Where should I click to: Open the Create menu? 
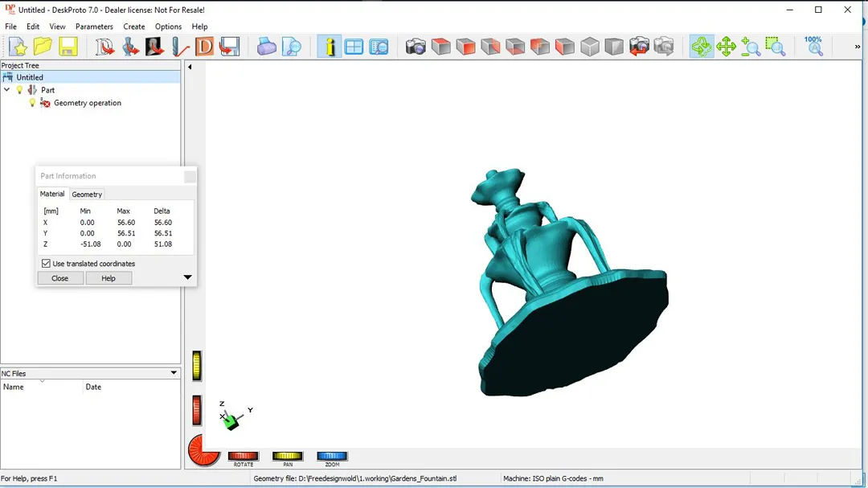[x=134, y=27]
